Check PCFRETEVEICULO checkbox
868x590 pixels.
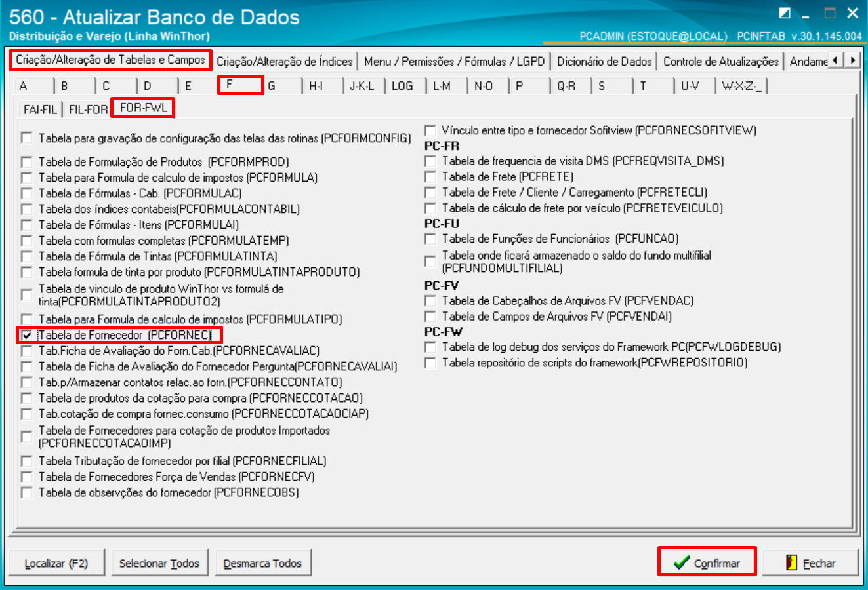[x=430, y=208]
